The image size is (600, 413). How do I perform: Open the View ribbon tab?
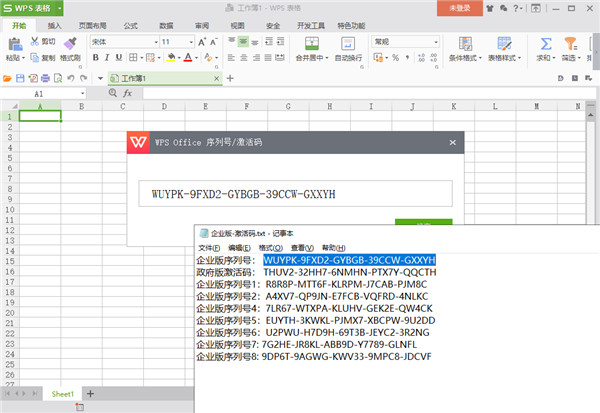coord(237,26)
